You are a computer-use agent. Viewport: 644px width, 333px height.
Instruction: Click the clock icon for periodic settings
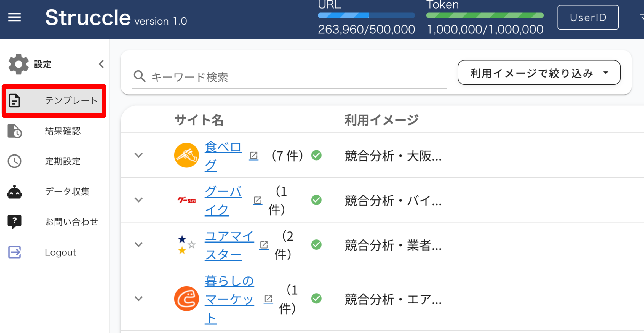(x=14, y=161)
